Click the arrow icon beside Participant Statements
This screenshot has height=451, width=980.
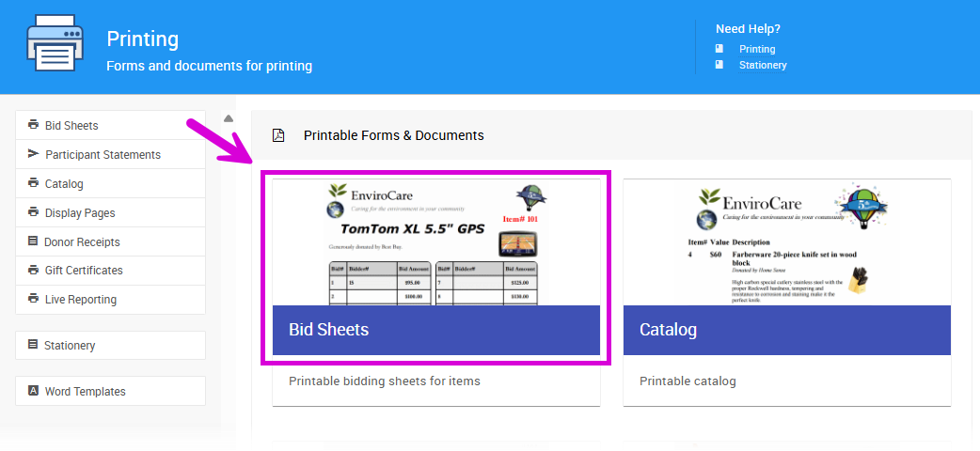(34, 154)
